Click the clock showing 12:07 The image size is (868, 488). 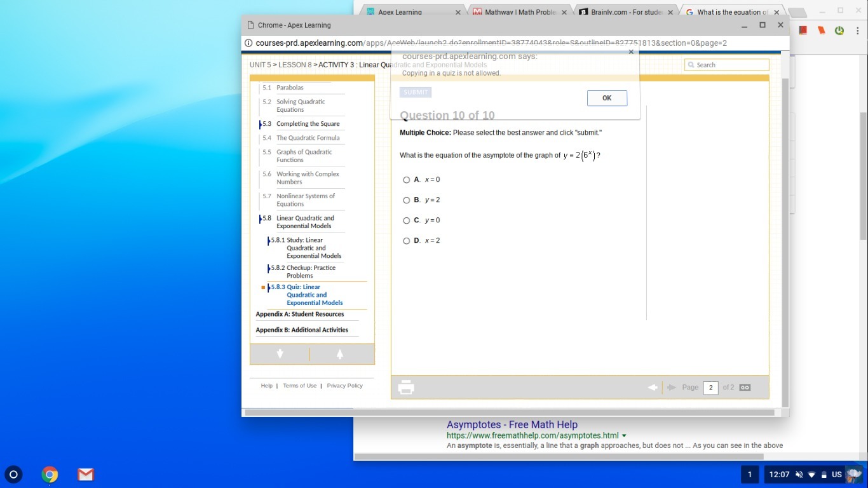[780, 475]
